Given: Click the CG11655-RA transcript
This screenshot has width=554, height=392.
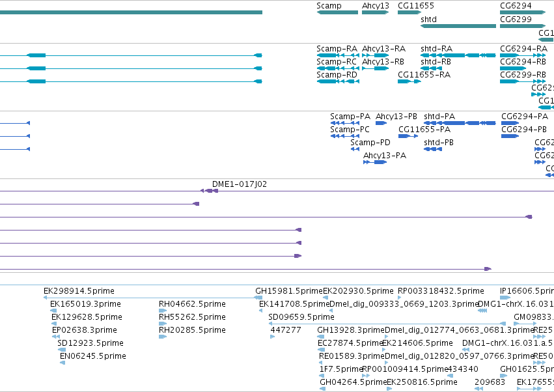Looking at the screenshot, I should pyautogui.click(x=409, y=81).
